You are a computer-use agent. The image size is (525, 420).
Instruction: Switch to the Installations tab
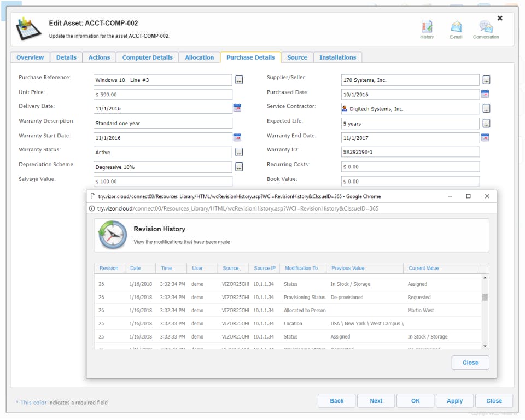point(337,57)
